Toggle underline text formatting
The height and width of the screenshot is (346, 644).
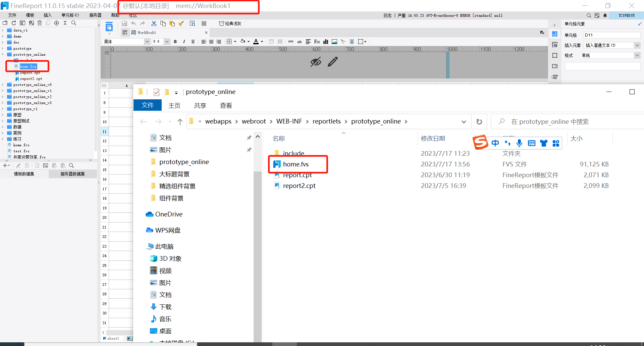pos(193,42)
